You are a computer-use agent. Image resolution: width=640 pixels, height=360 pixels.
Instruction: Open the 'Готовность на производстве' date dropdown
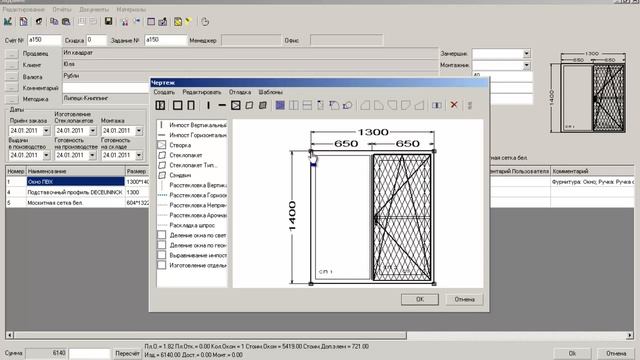pyautogui.click(x=93, y=155)
